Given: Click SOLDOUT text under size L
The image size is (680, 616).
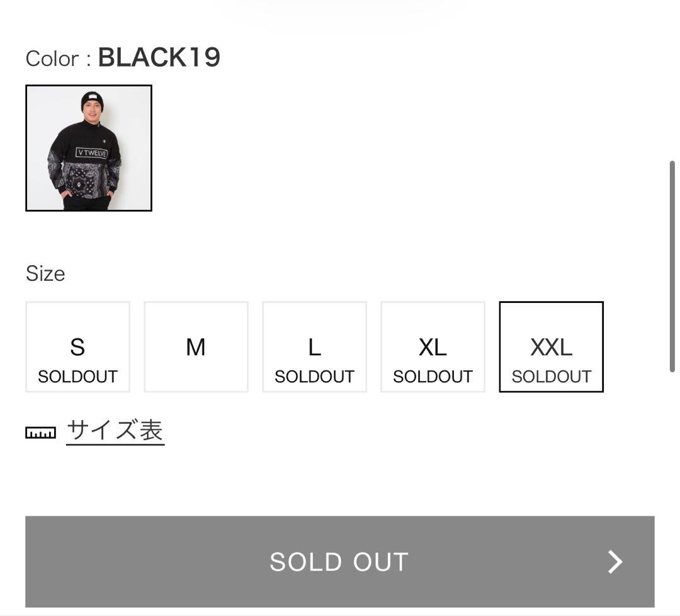Looking at the screenshot, I should (314, 377).
